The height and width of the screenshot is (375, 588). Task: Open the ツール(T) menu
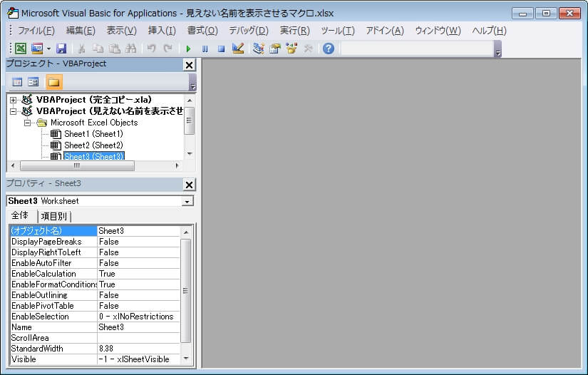point(338,31)
